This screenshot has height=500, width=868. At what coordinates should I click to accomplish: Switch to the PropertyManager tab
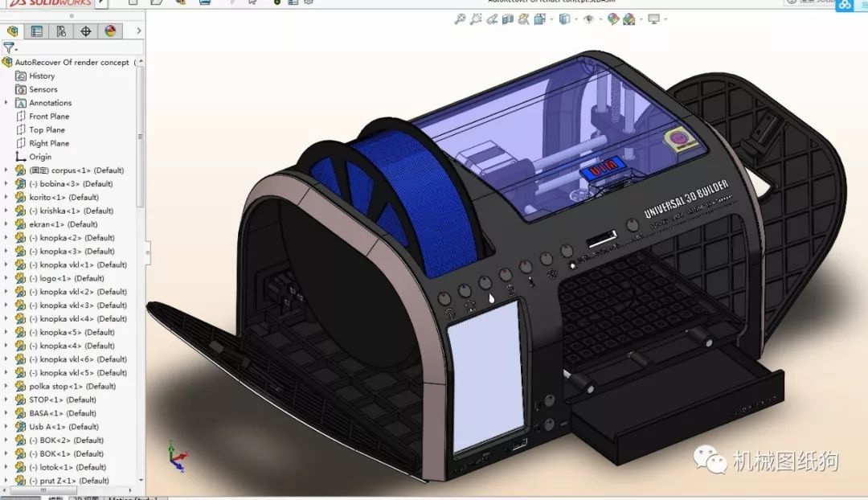tap(36, 31)
